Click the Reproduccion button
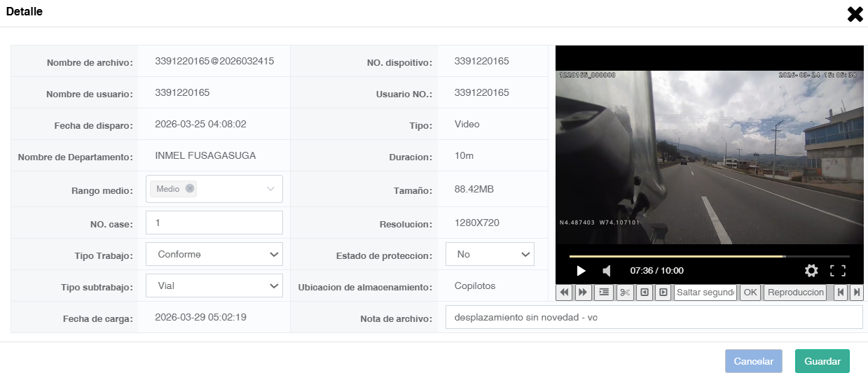This screenshot has height=380, width=868. click(x=795, y=292)
